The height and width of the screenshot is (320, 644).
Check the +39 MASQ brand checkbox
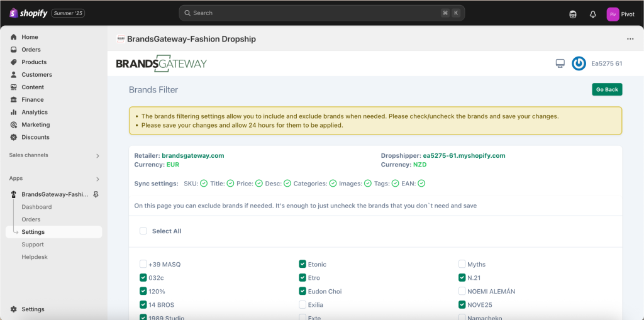[143, 264]
